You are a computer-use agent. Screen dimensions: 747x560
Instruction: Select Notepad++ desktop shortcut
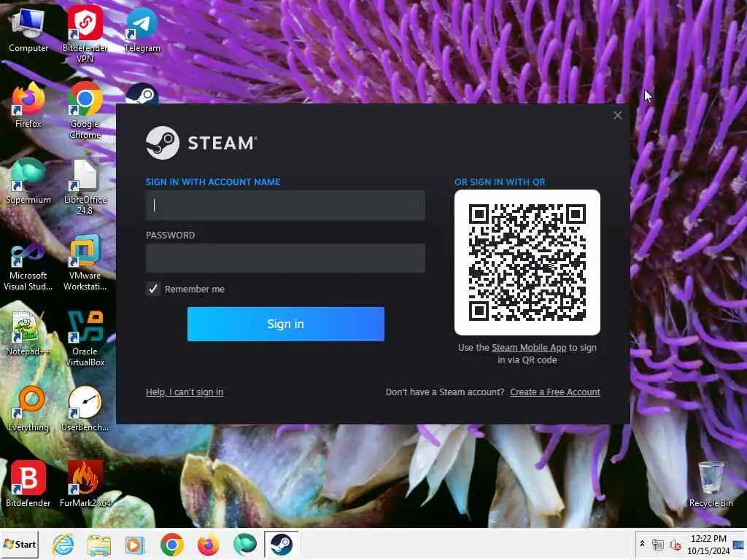[x=28, y=333]
